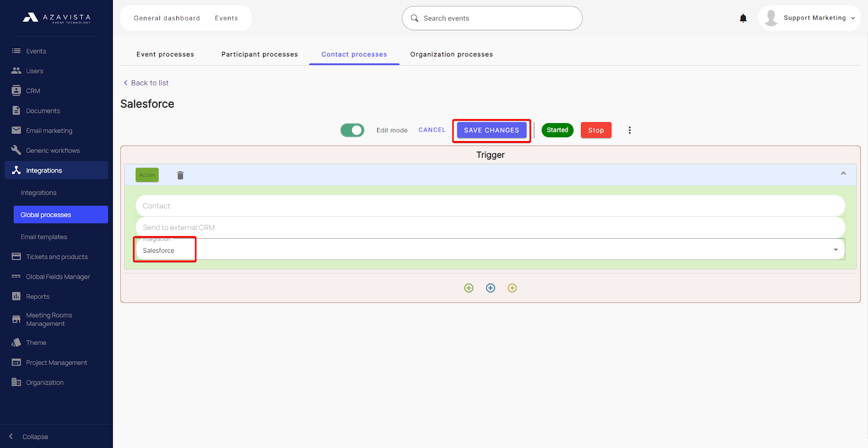The height and width of the screenshot is (448, 868).
Task: Click the Send to external CRM field
Action: [x=490, y=228]
